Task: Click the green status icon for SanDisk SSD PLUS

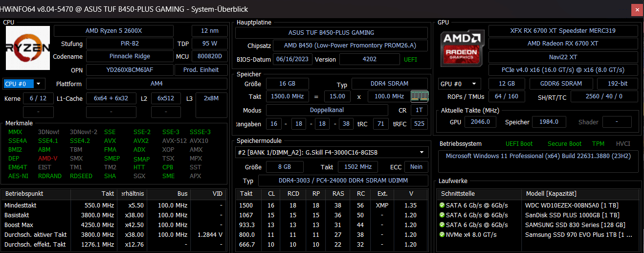Action: (x=442, y=215)
